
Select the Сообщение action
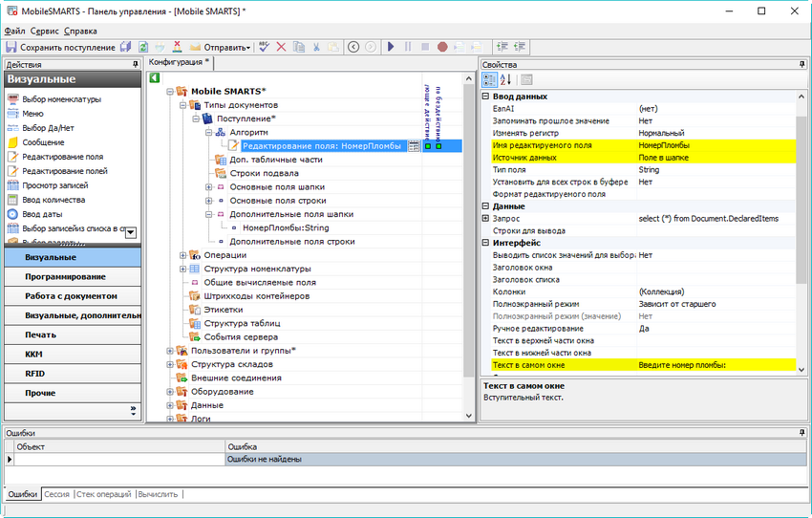click(x=43, y=142)
